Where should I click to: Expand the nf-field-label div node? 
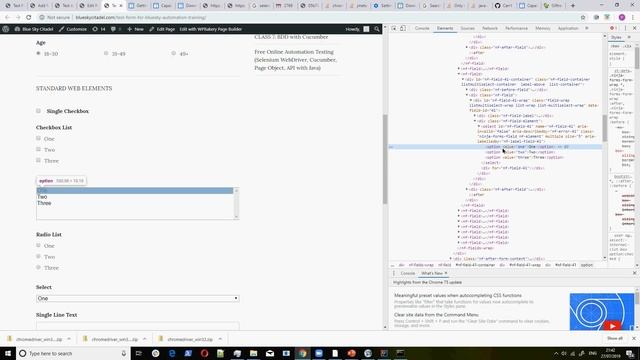pyautogui.click(x=475, y=116)
